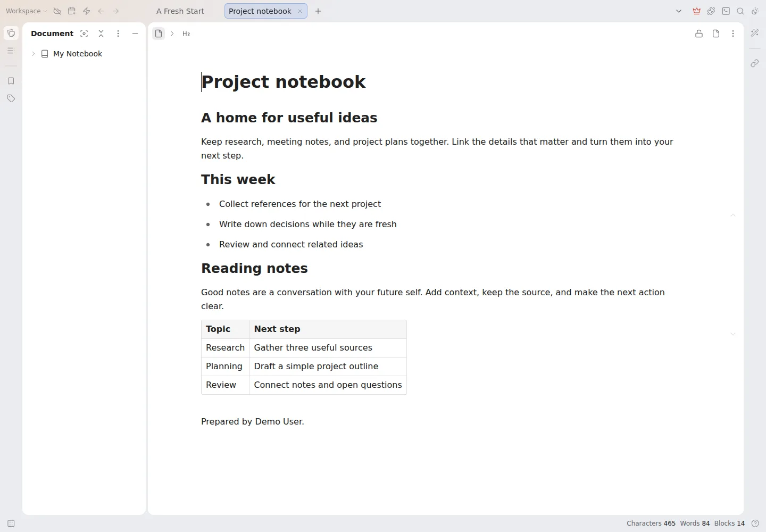Go forward with the right arrow
Image resolution: width=766 pixels, height=532 pixels.
[116, 11]
